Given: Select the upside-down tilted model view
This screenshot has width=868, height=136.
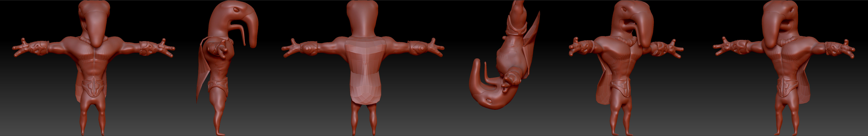Looking at the screenshot, I should [x=504, y=55].
